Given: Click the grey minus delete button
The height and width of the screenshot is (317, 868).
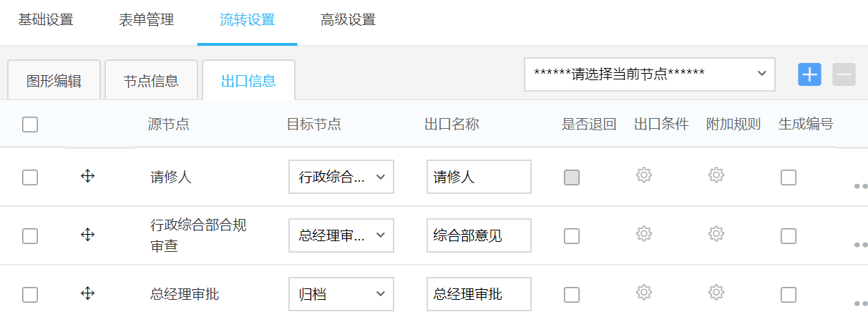Looking at the screenshot, I should 844,74.
